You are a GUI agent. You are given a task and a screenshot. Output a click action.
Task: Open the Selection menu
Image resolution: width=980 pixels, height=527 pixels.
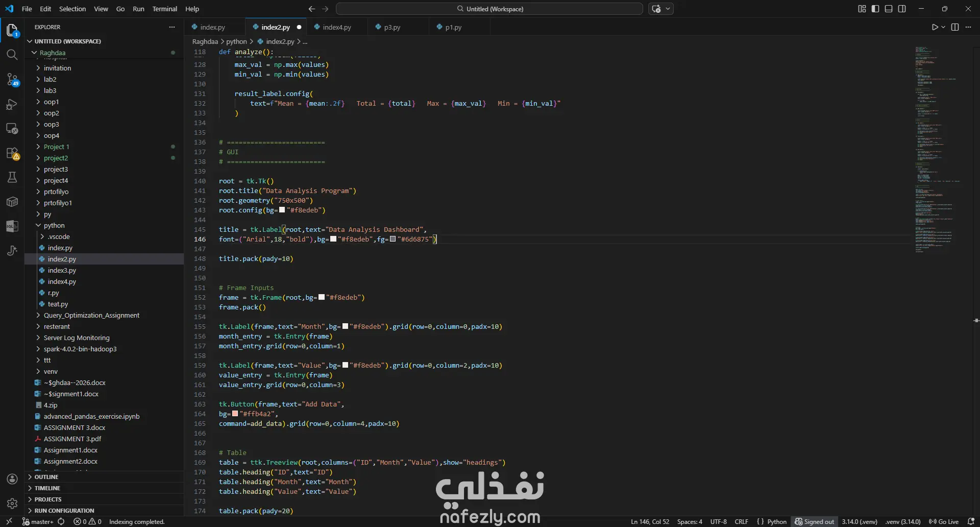click(72, 9)
